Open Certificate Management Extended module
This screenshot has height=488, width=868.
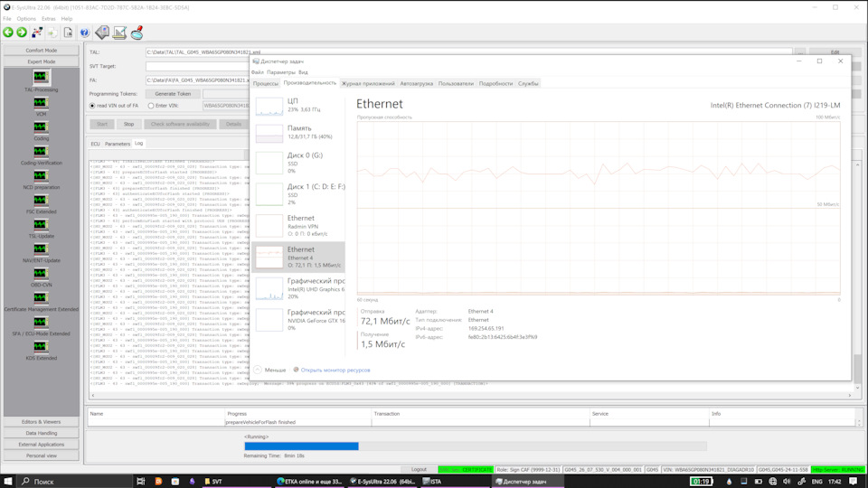(41, 302)
